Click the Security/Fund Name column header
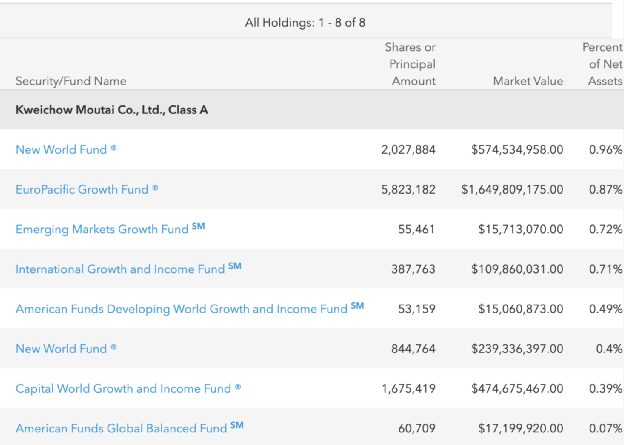Image resolution: width=624 pixels, height=445 pixels. click(71, 81)
